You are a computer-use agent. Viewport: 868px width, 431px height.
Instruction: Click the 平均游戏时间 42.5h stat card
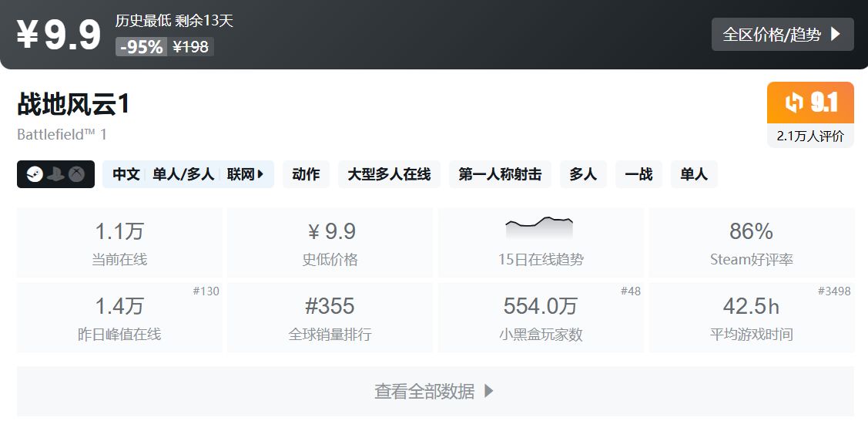(x=752, y=318)
